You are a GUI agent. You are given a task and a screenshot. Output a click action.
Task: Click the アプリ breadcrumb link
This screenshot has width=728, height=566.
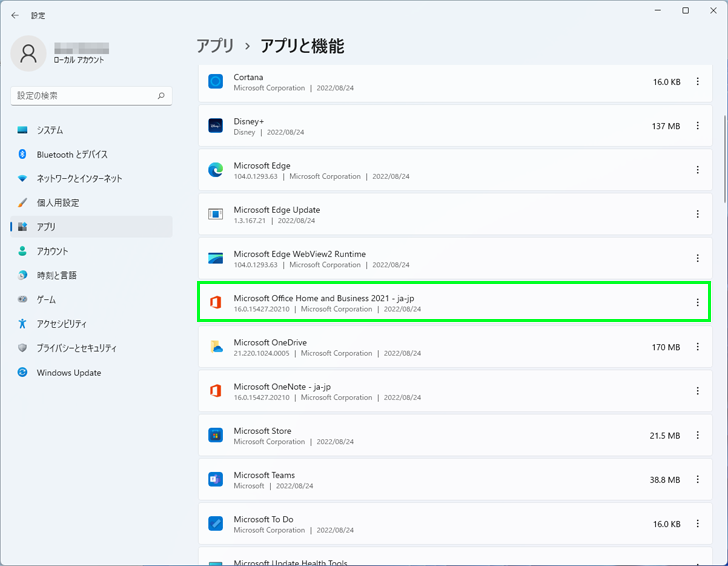point(215,46)
